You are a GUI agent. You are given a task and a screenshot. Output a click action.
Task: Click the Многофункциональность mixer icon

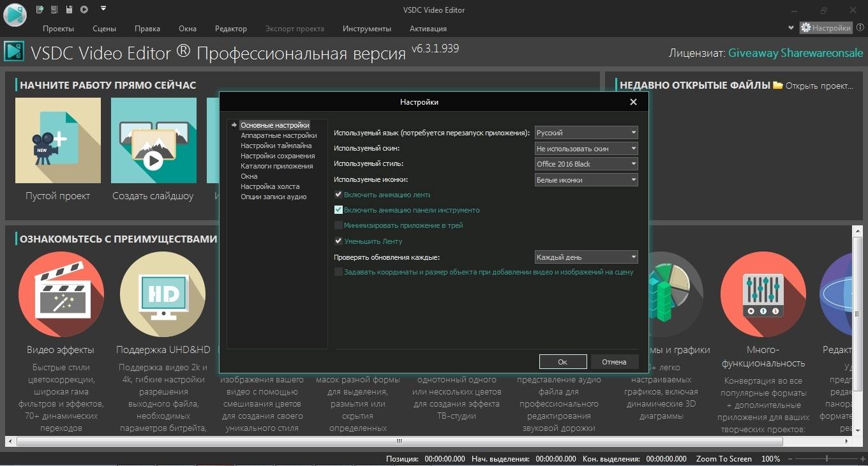point(763,294)
